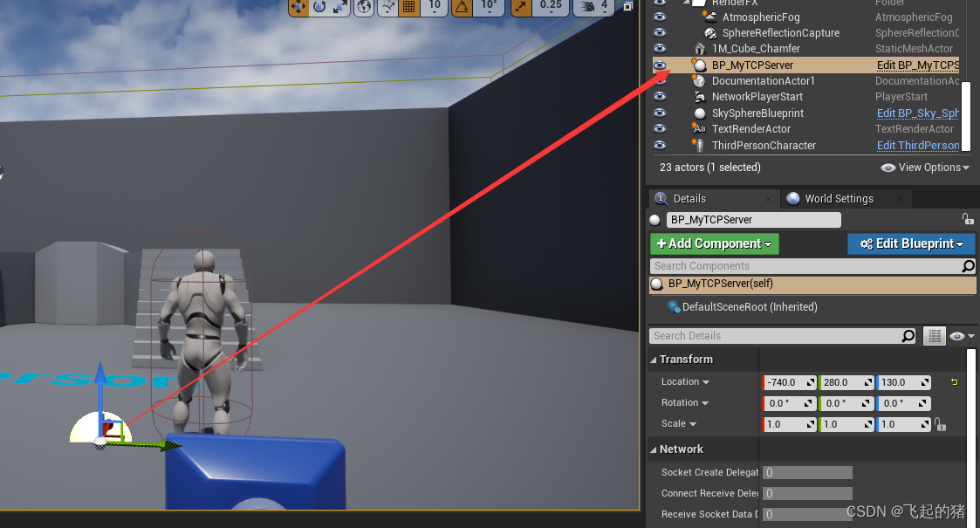The width and height of the screenshot is (980, 528).
Task: Open the Add Component dropdown
Action: 714,243
